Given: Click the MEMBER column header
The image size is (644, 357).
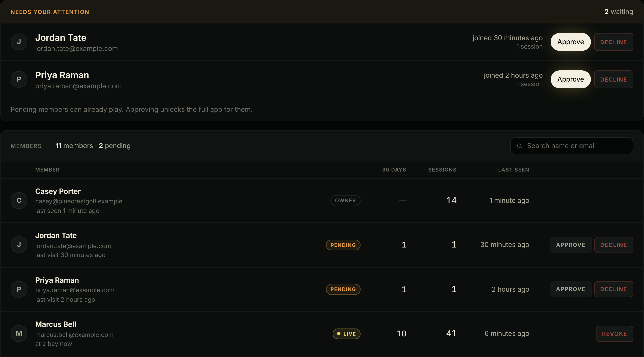Looking at the screenshot, I should [47, 170].
